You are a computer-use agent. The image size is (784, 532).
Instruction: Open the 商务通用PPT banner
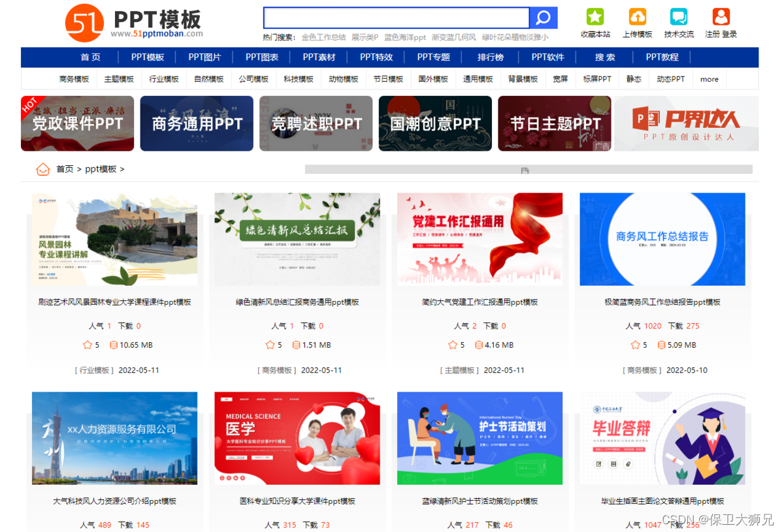point(197,123)
